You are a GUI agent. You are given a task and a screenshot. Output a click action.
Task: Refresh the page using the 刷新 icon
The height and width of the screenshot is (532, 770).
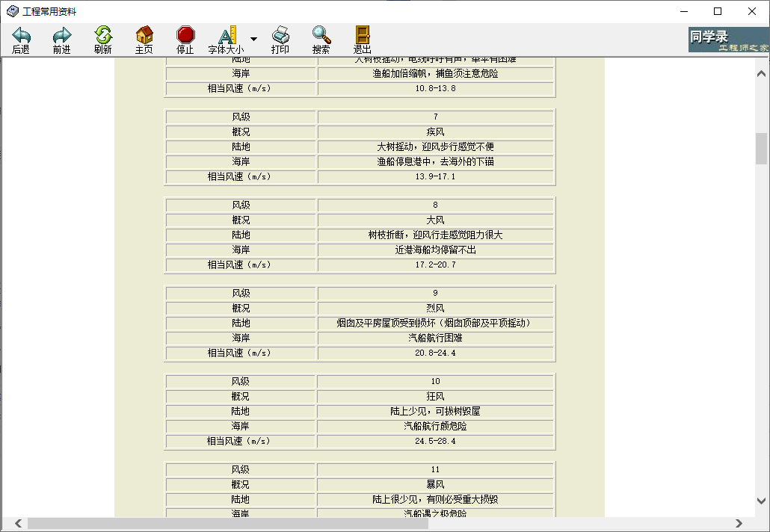tap(102, 38)
